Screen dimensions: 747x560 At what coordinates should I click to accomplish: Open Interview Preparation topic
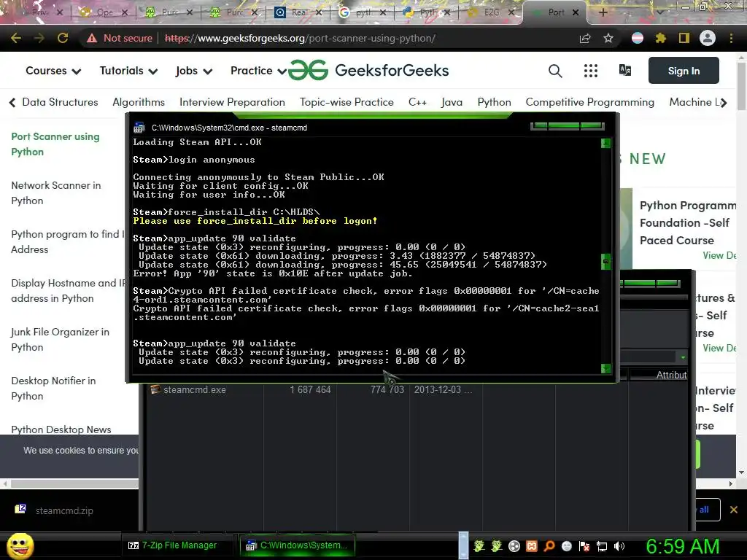coord(232,102)
